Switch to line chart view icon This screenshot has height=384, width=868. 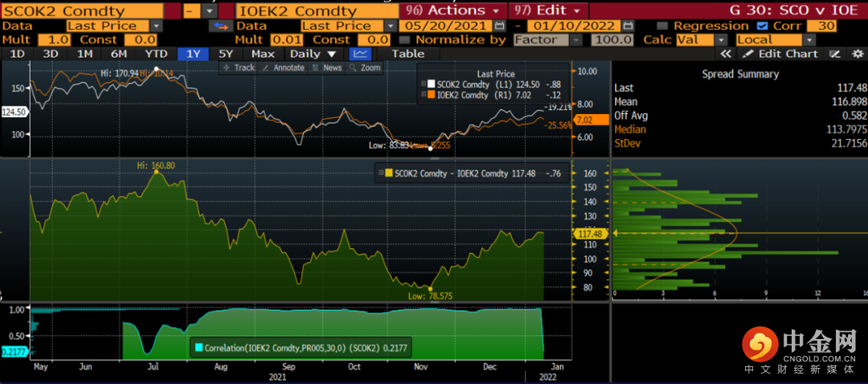click(362, 54)
